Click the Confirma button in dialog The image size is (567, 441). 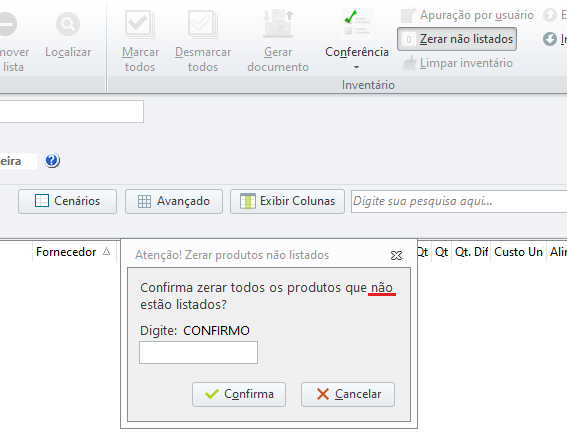tap(239, 394)
